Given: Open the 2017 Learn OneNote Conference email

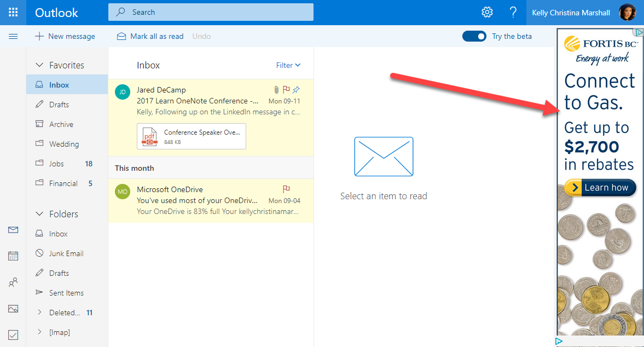Looking at the screenshot, I should click(211, 118).
